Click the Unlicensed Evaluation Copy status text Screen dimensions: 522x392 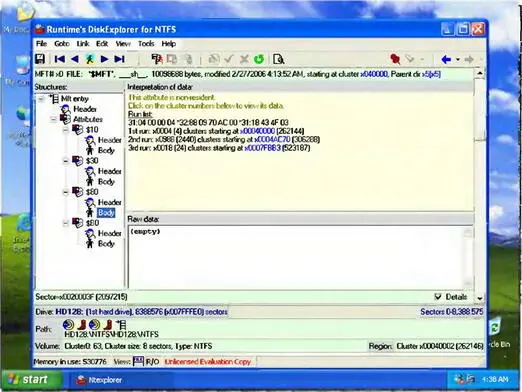click(x=208, y=362)
